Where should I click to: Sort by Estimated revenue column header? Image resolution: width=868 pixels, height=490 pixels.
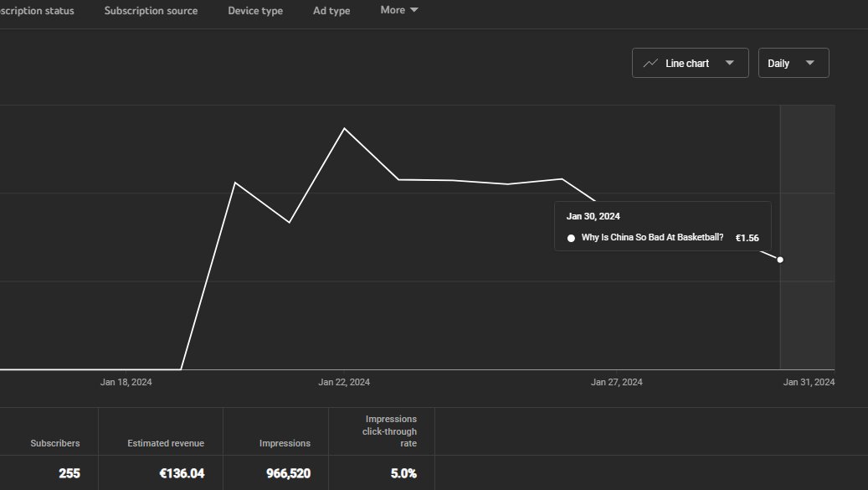coord(166,443)
